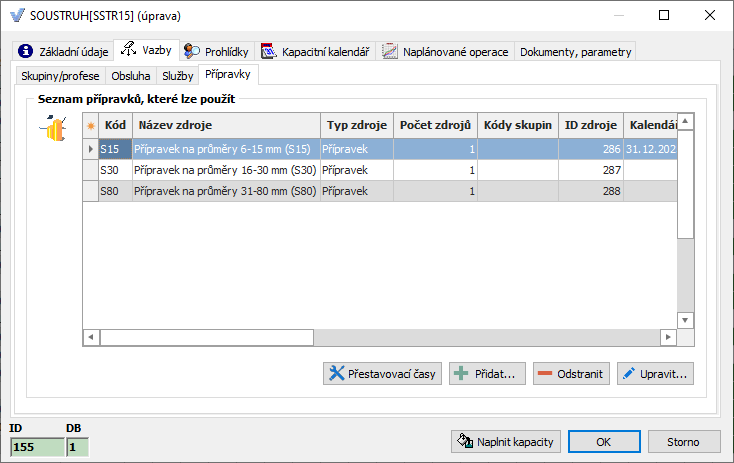This screenshot has height=463, width=734.
Task: Click the horizontal scrollbar right arrow
Action: tap(669, 337)
